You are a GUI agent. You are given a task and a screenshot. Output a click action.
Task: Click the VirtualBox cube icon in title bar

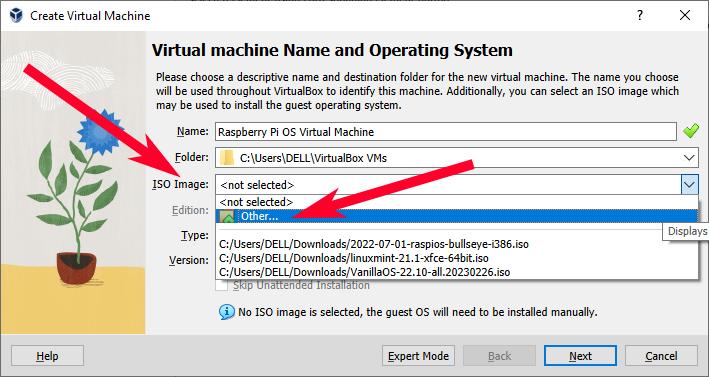pos(16,15)
